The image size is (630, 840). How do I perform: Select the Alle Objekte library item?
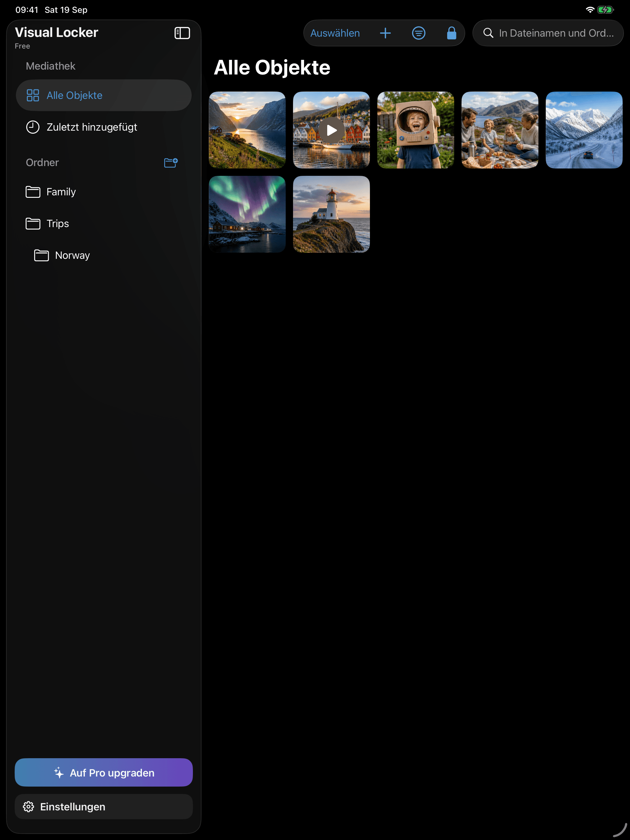(x=104, y=95)
